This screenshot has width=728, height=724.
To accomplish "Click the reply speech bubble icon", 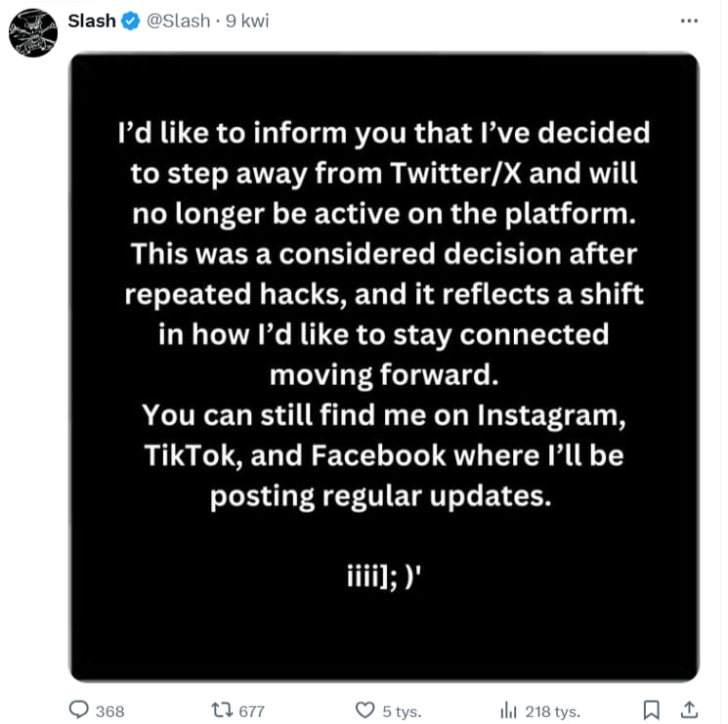I will tap(79, 709).
